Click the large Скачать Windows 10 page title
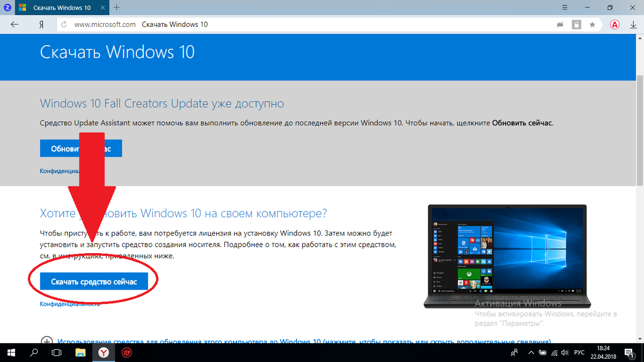The width and height of the screenshot is (644, 362). click(x=117, y=52)
